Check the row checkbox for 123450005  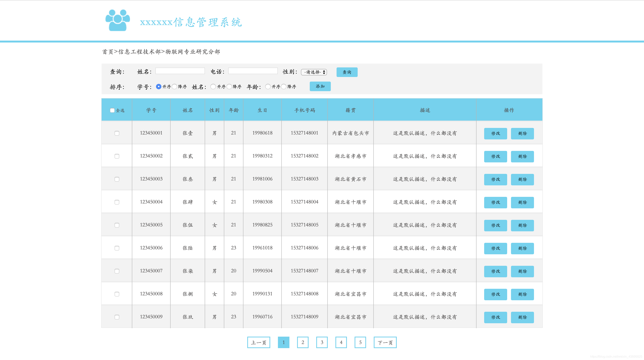pos(117,225)
